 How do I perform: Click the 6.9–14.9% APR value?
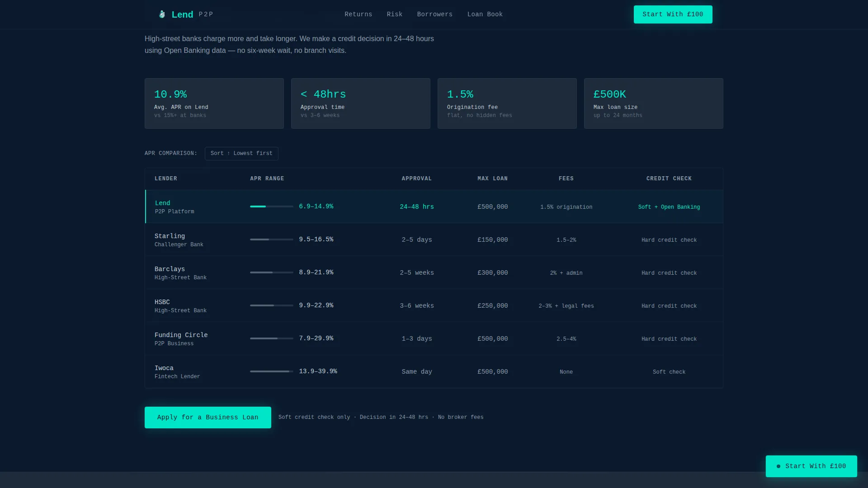point(316,206)
